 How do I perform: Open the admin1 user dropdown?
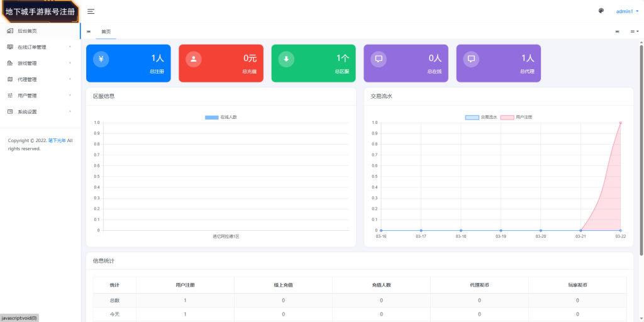point(627,11)
